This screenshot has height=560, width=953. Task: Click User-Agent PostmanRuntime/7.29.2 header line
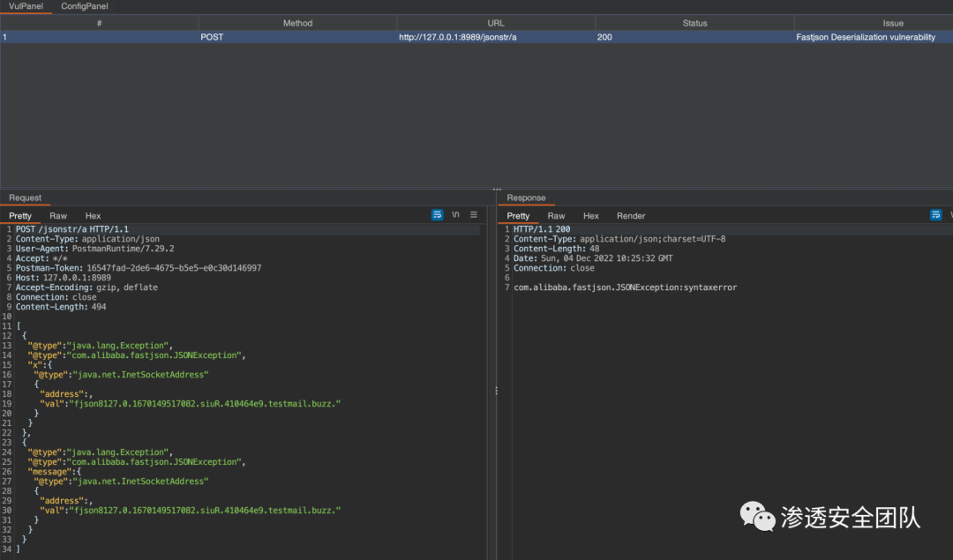(94, 249)
